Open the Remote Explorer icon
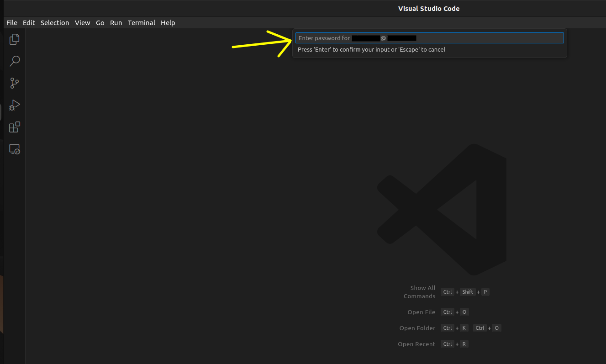 point(15,149)
